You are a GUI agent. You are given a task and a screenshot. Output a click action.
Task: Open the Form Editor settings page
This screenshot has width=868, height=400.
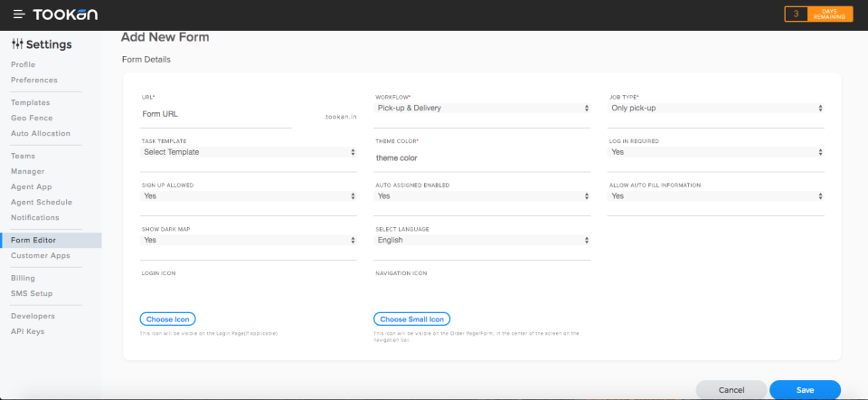tap(33, 240)
